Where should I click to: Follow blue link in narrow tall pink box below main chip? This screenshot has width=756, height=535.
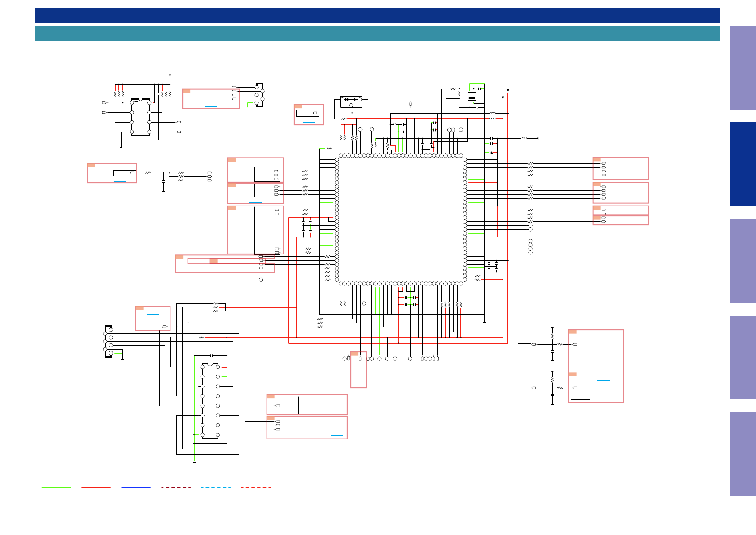(358, 385)
